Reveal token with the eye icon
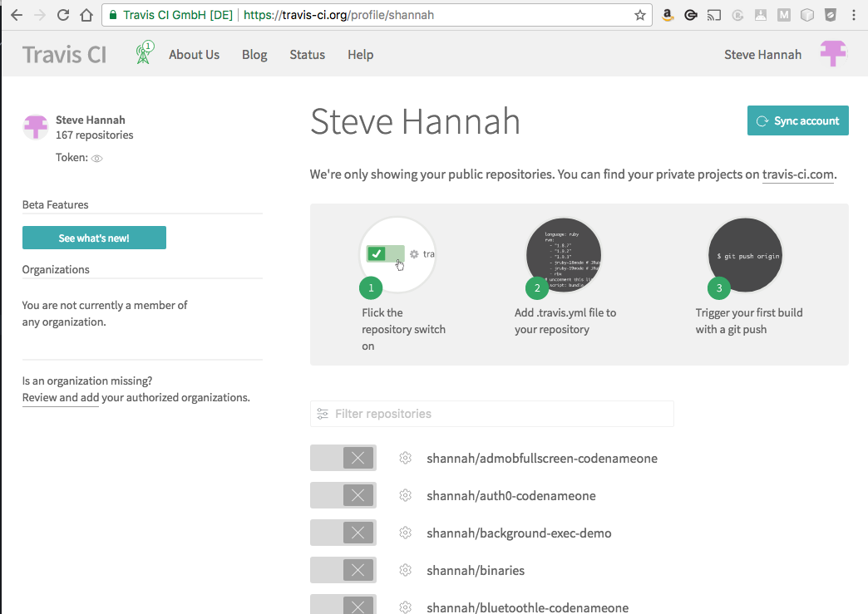 click(x=96, y=158)
